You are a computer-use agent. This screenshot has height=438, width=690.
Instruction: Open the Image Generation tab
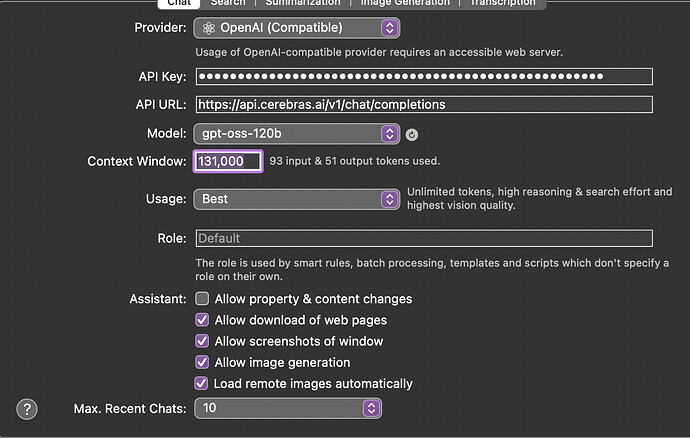405,3
